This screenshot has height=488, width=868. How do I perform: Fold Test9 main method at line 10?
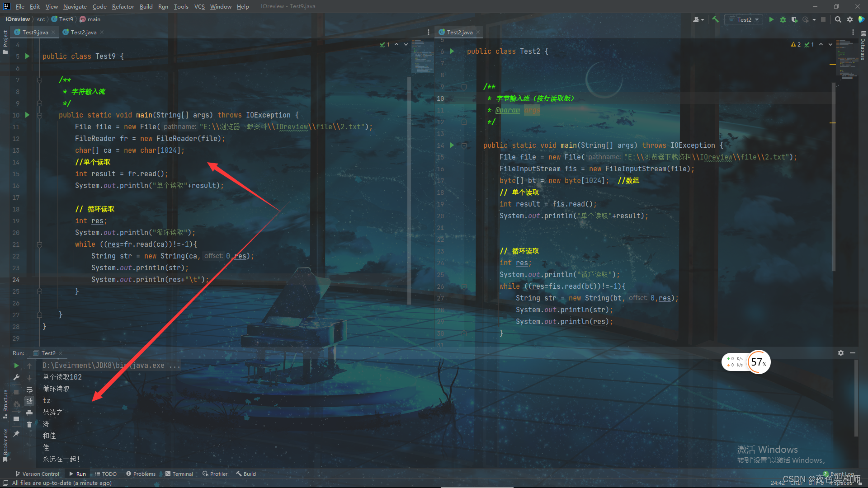39,115
